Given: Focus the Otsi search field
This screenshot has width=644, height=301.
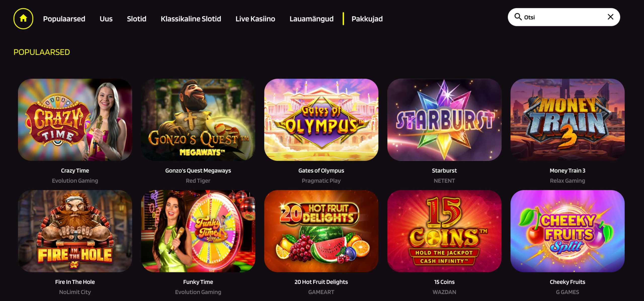Looking at the screenshot, I should tap(563, 17).
